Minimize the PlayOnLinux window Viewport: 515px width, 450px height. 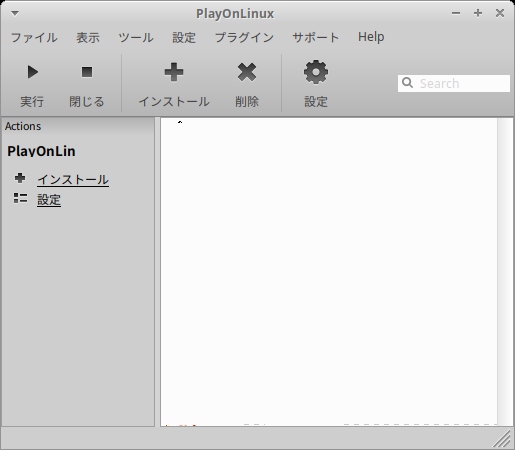456,13
